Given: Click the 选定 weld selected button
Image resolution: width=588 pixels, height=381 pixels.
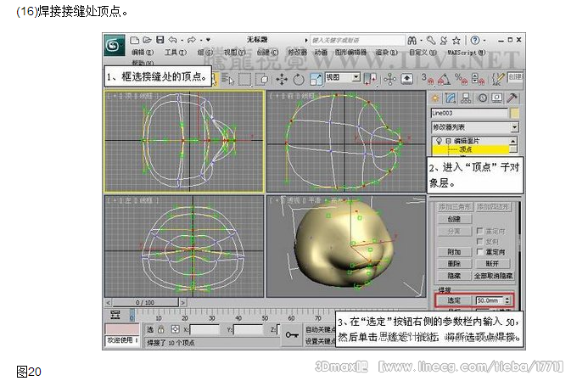Looking at the screenshot, I should coord(454,300).
